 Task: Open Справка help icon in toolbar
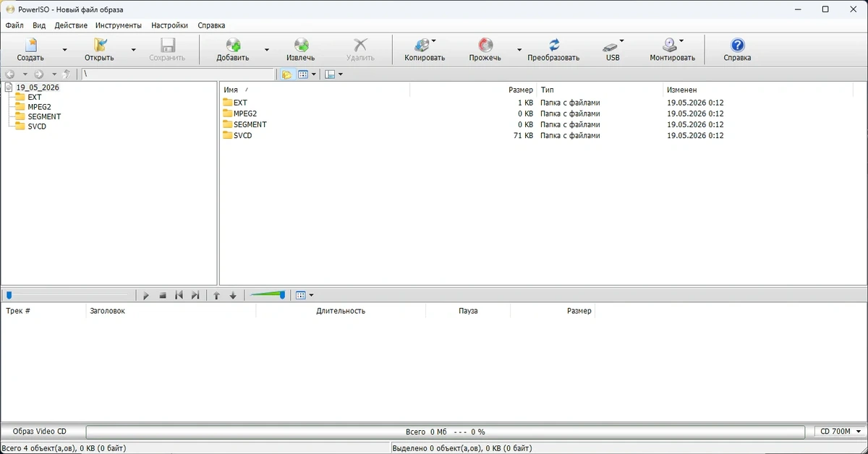[737, 45]
